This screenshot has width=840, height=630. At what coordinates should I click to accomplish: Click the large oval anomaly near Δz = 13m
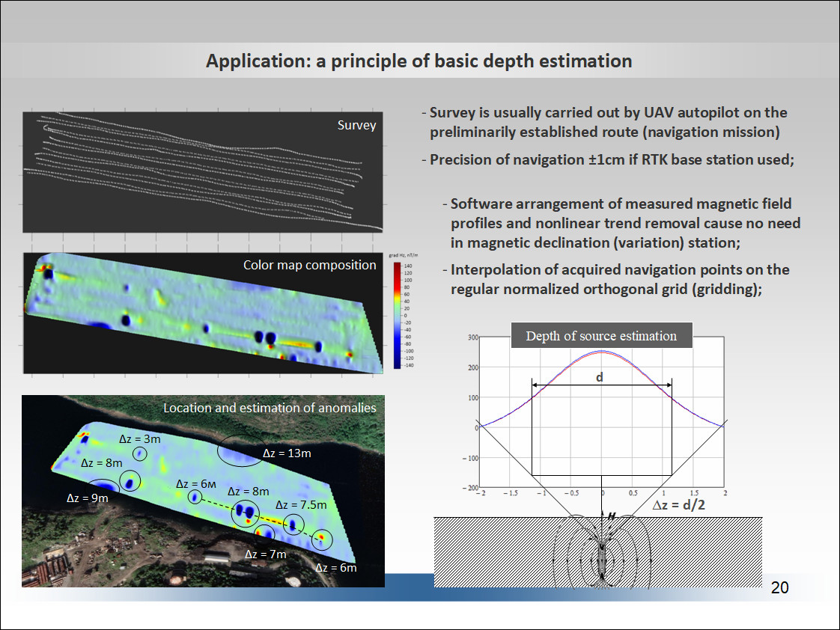pos(240,450)
